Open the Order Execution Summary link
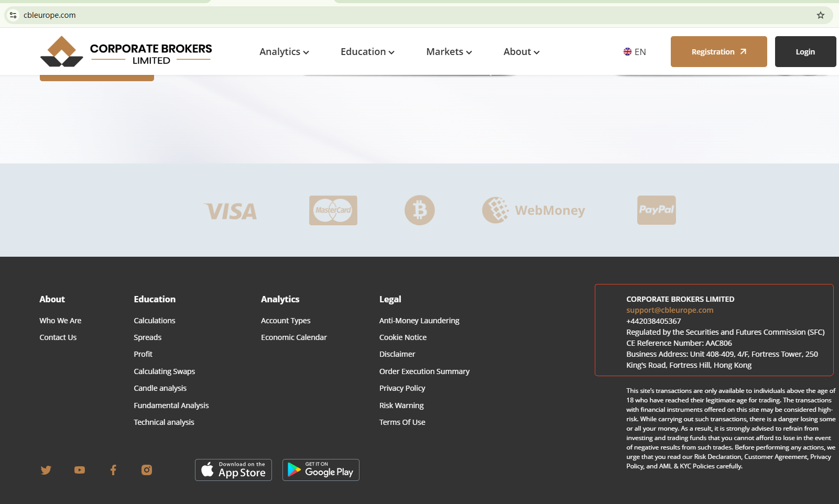The height and width of the screenshot is (504, 839). 424,371
